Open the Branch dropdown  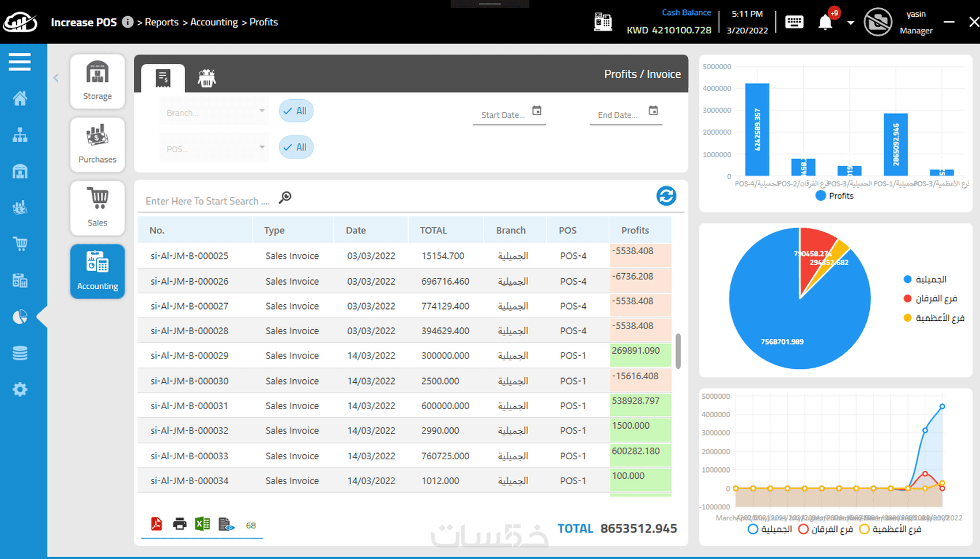pos(214,112)
